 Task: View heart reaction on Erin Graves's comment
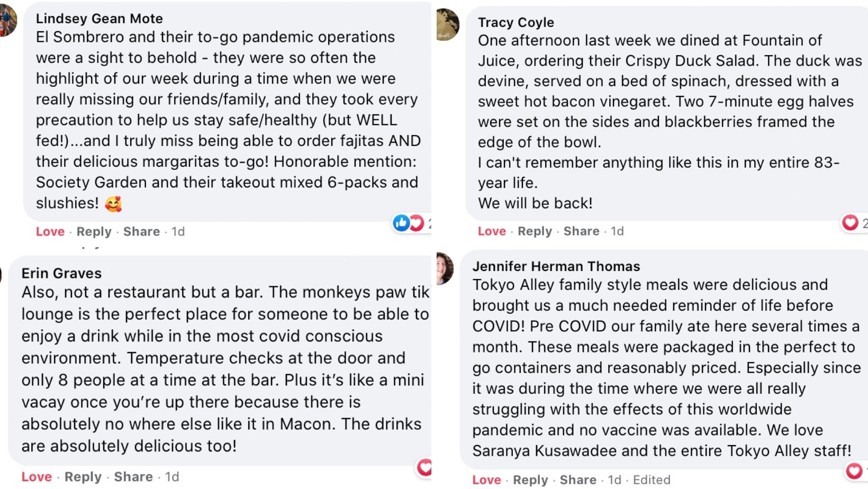[x=424, y=467]
